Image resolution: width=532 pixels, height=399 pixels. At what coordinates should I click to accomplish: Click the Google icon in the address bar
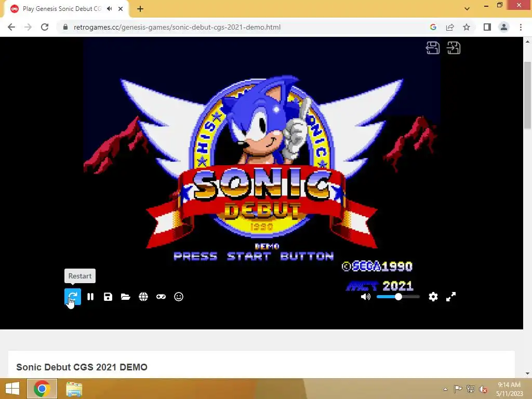(x=433, y=27)
